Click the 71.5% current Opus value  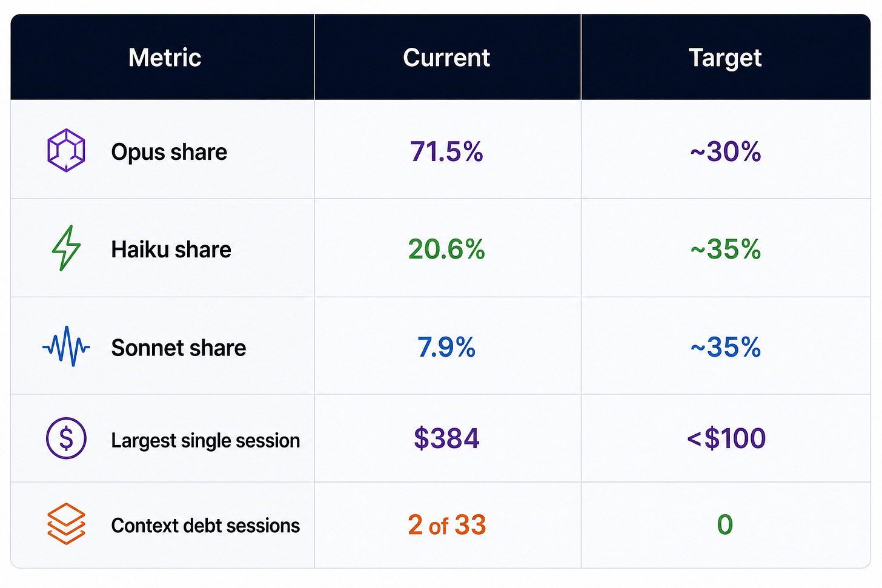click(446, 151)
